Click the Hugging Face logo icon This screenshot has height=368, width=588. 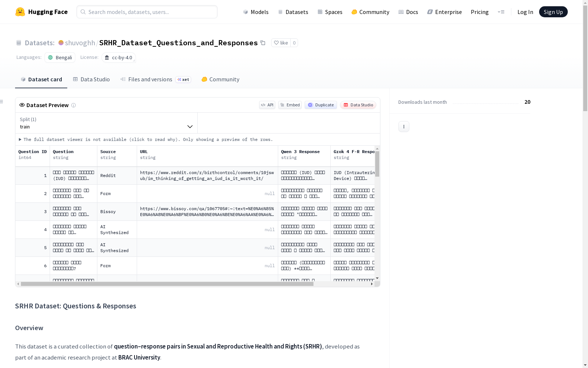pyautogui.click(x=20, y=12)
